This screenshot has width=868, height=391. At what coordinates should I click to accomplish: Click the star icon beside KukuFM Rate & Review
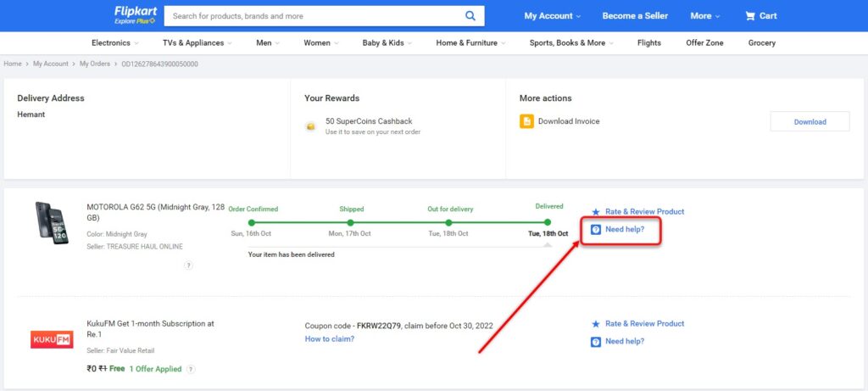pos(596,323)
